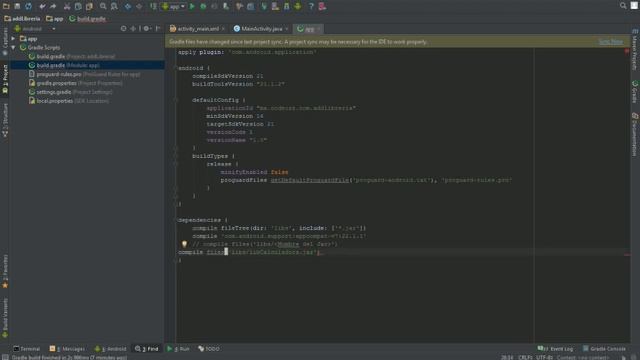Click the Help question mark icon
640x360 pixels.
(x=311, y=6)
